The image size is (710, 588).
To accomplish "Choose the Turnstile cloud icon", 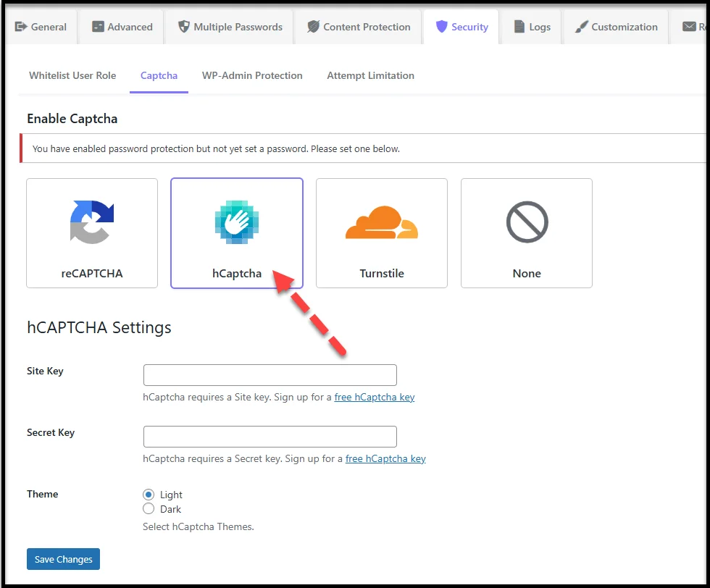I will pyautogui.click(x=381, y=222).
